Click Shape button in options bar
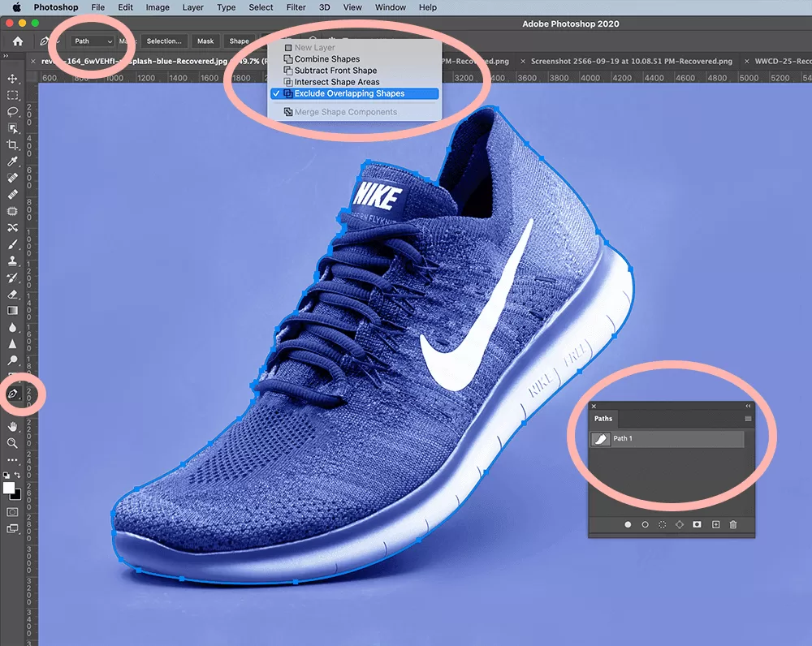This screenshot has width=812, height=646. pyautogui.click(x=240, y=41)
